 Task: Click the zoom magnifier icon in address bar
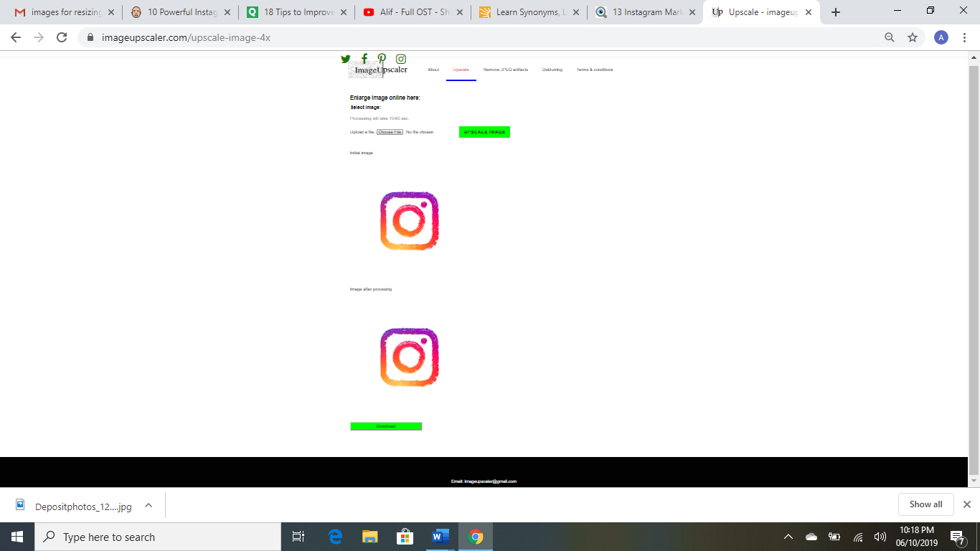[890, 37]
